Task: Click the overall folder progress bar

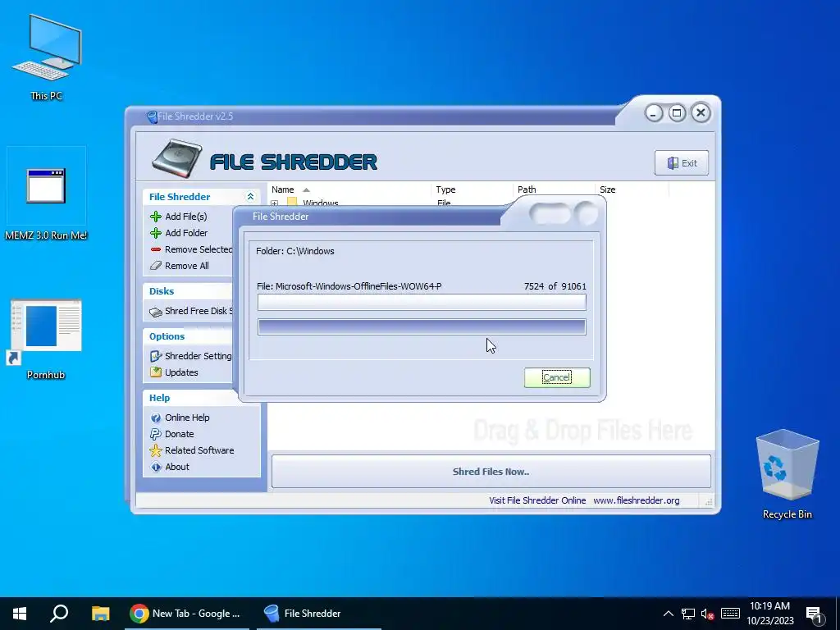Action: (422, 326)
